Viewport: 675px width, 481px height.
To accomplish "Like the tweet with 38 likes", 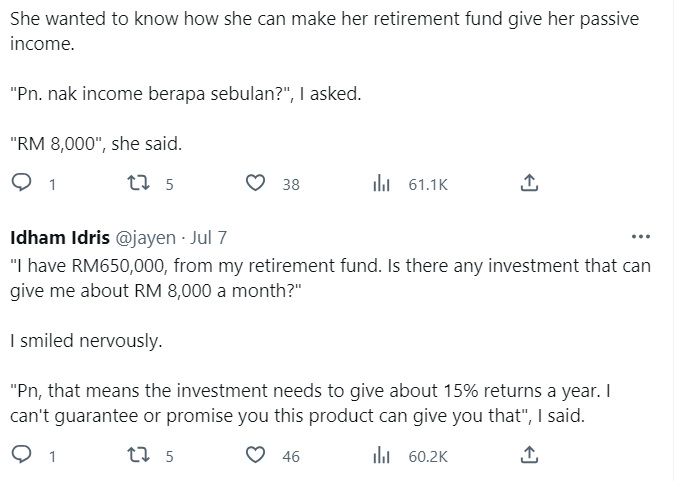I will click(256, 184).
